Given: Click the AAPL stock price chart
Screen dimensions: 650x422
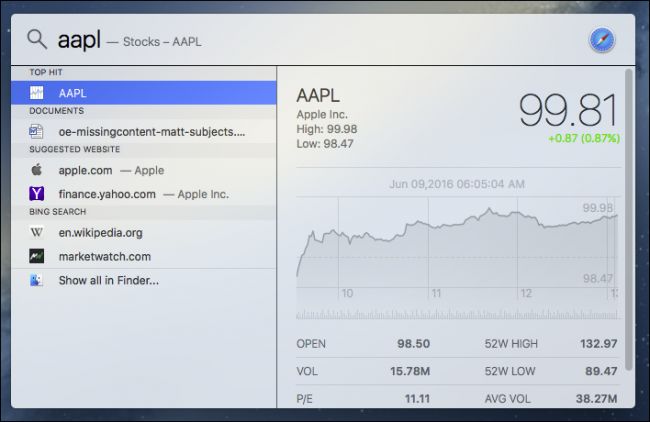Looking at the screenshot, I should 457,247.
